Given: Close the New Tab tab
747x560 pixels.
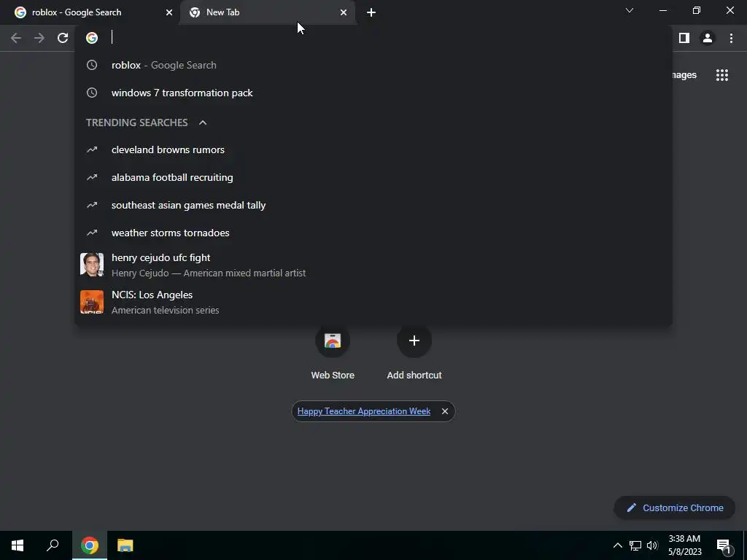Looking at the screenshot, I should pyautogui.click(x=344, y=12).
